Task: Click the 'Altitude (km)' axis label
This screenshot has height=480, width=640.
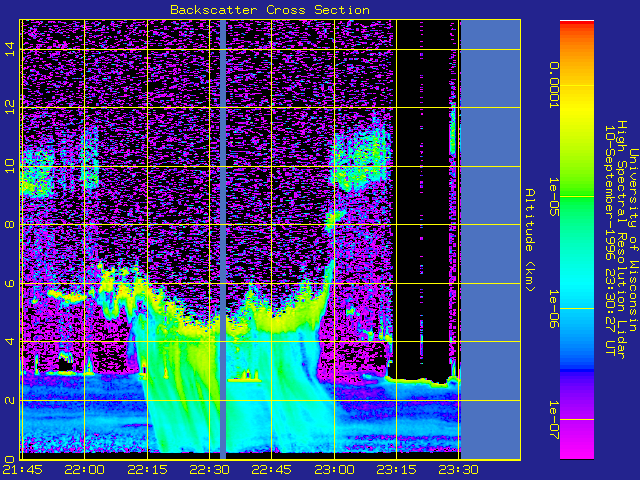Action: tap(530, 240)
